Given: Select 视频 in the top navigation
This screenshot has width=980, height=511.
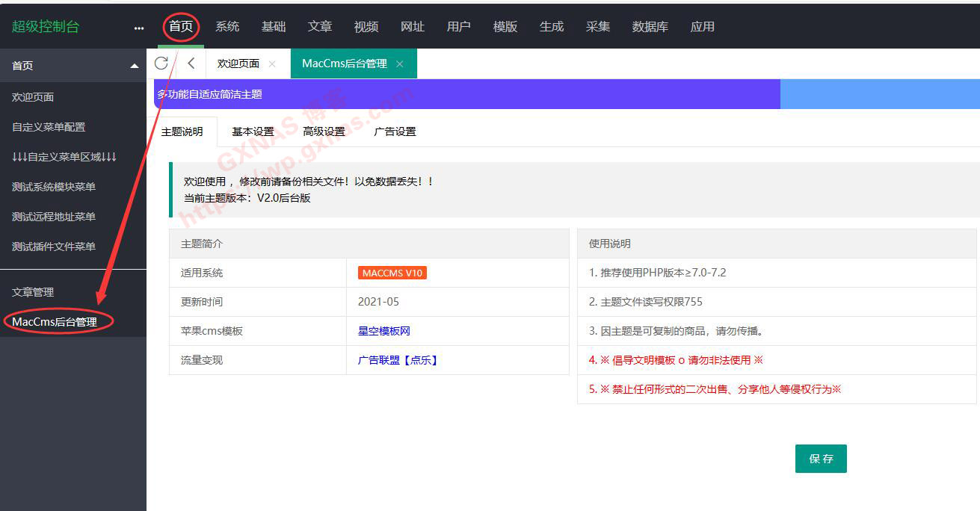Looking at the screenshot, I should [366, 27].
